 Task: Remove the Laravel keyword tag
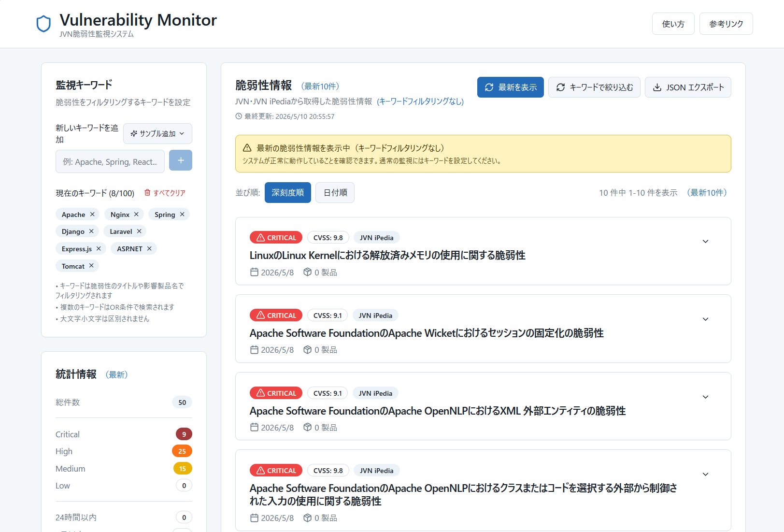point(139,231)
